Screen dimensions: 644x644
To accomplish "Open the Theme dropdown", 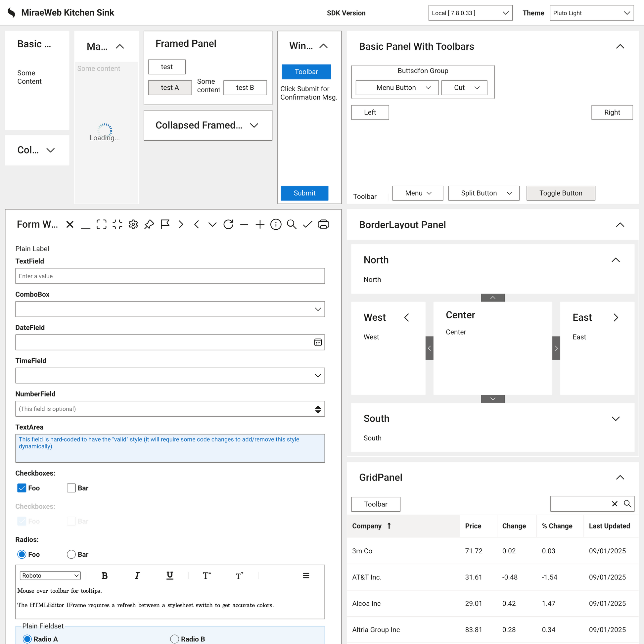I will click(591, 13).
